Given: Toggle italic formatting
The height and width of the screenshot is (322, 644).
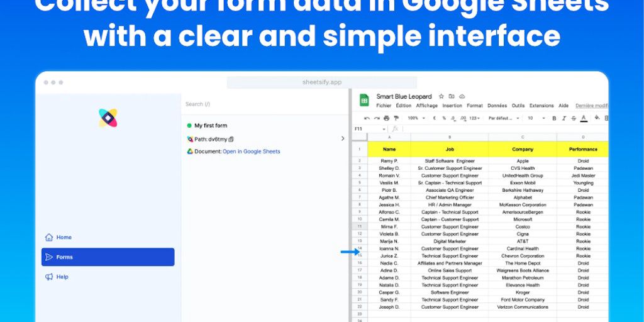Looking at the screenshot, I should (564, 118).
